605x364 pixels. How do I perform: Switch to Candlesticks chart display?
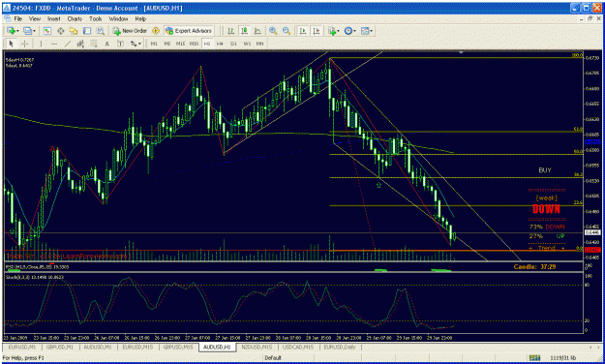(244, 31)
